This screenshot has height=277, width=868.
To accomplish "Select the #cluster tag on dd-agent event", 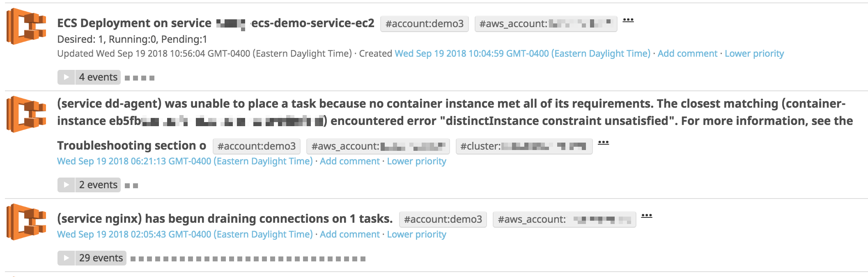I will pyautogui.click(x=524, y=146).
